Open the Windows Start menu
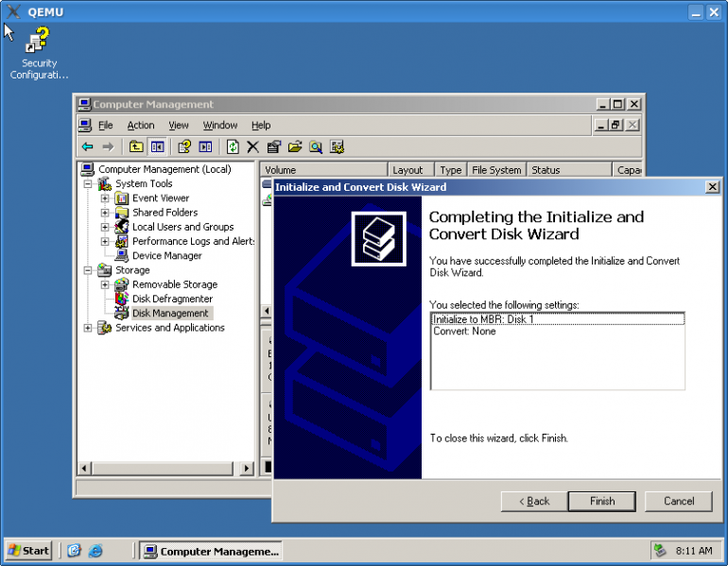This screenshot has width=728, height=566. 29,550
